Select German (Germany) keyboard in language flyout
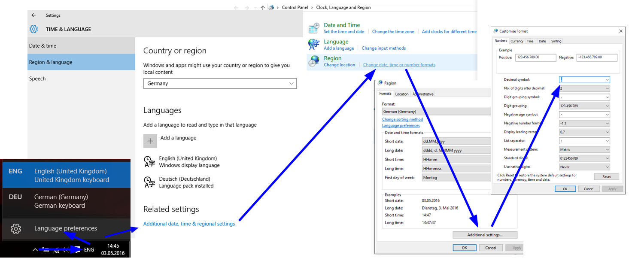Viewport: 644px width, 279px height. click(x=66, y=201)
